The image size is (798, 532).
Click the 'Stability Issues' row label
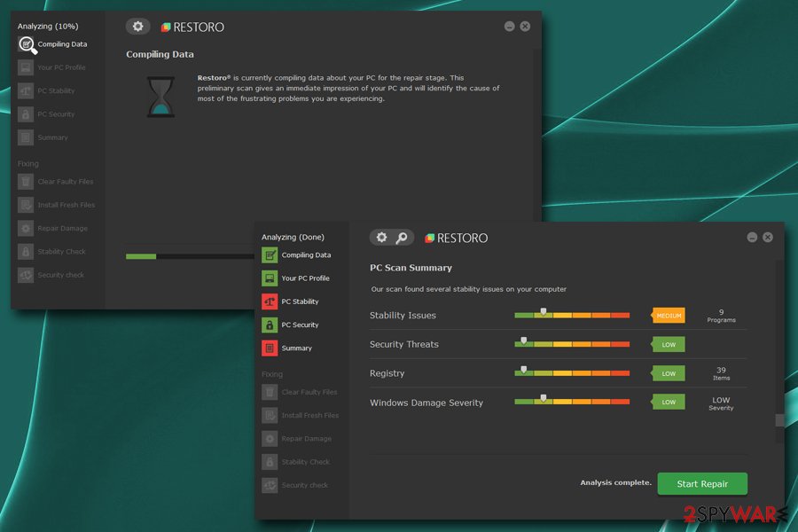403,316
